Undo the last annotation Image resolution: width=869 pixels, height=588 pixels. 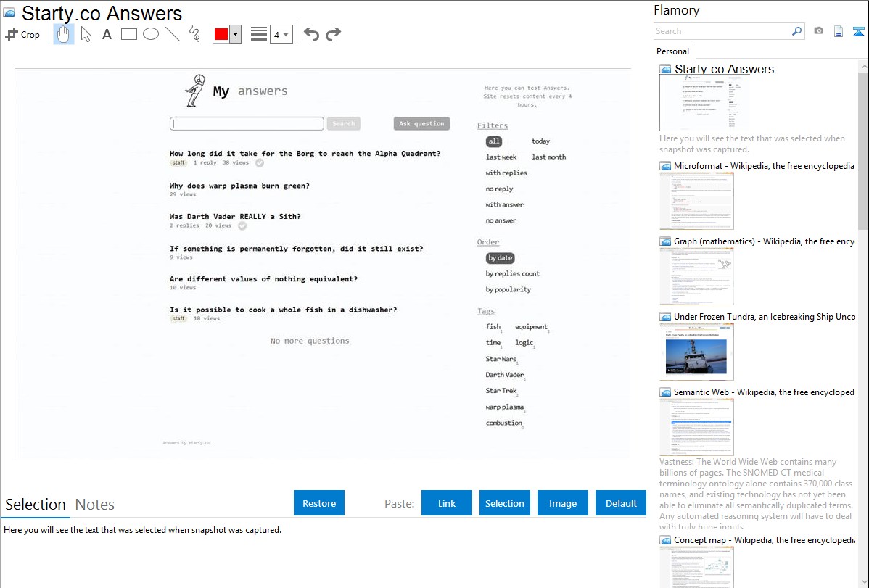[311, 34]
